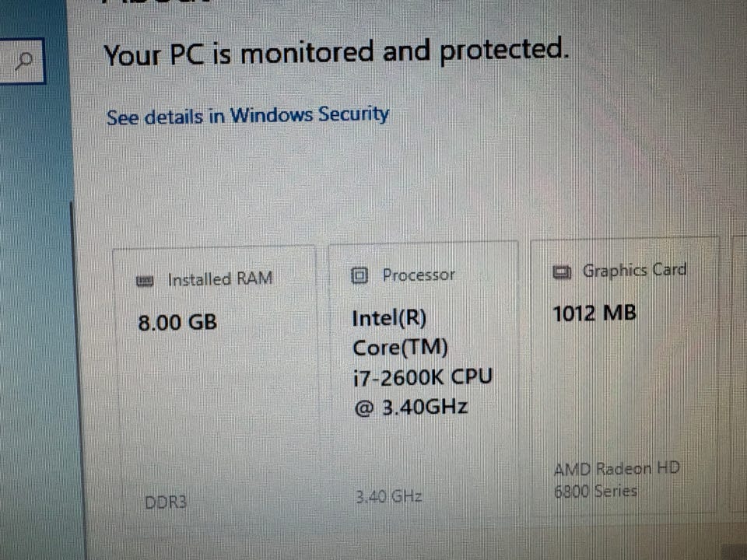The height and width of the screenshot is (560, 747).
Task: Click the AMD Radeon HD 6800 Series text
Action: (x=615, y=480)
